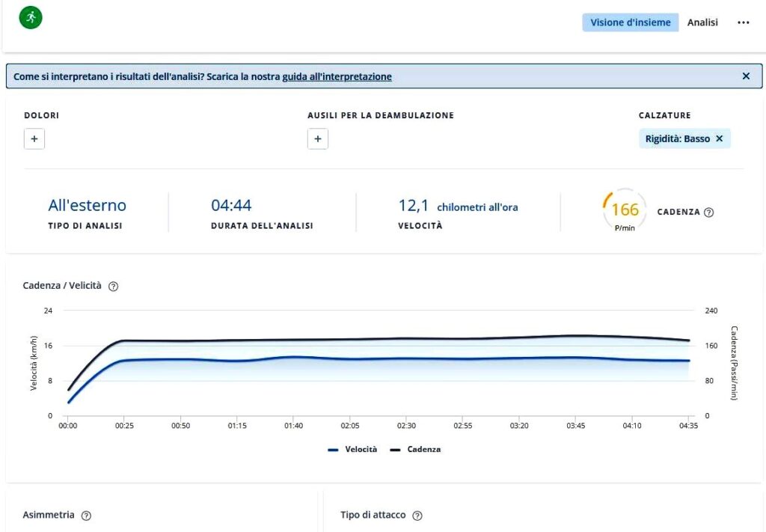This screenshot has width=766, height=532.
Task: Toggle the Velocità series in chart legend
Action: pos(352,450)
